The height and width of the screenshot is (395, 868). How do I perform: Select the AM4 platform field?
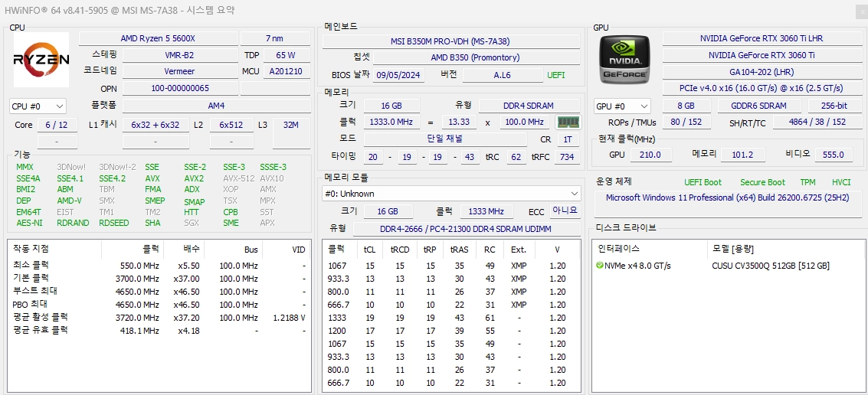pyautogui.click(x=217, y=106)
